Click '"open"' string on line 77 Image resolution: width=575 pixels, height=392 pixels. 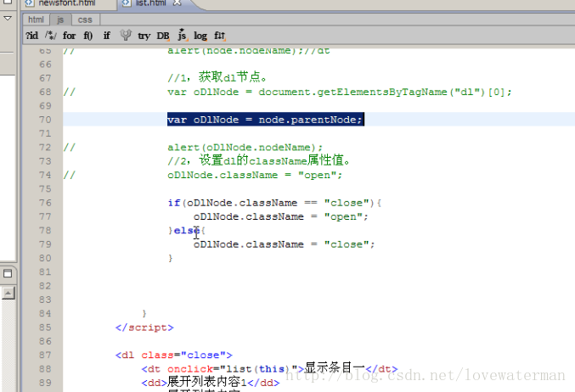(x=343, y=216)
